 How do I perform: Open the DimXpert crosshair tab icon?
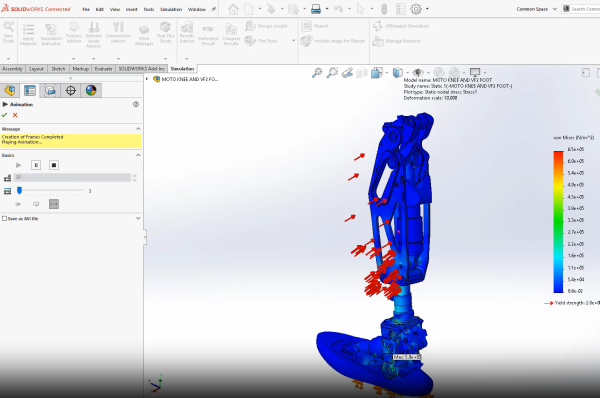(x=70, y=90)
